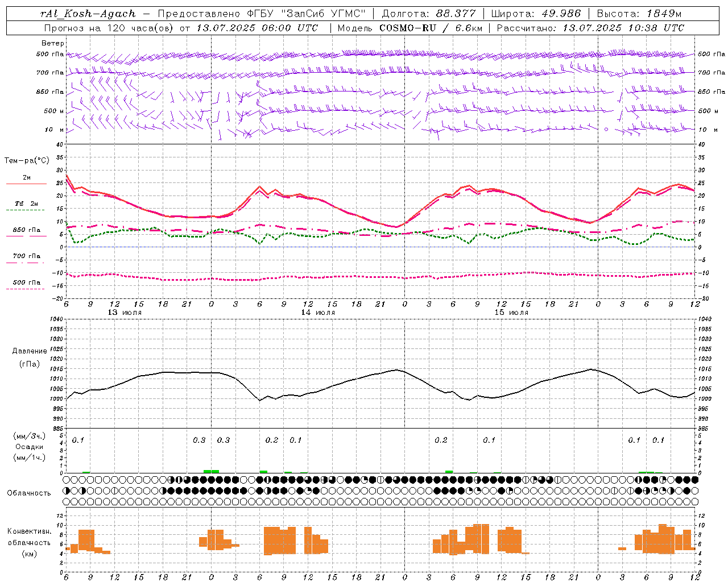The height and width of the screenshot is (582, 728).
Task: Select the (мм/1ч.) precipitation unit label
Action: click(x=30, y=458)
